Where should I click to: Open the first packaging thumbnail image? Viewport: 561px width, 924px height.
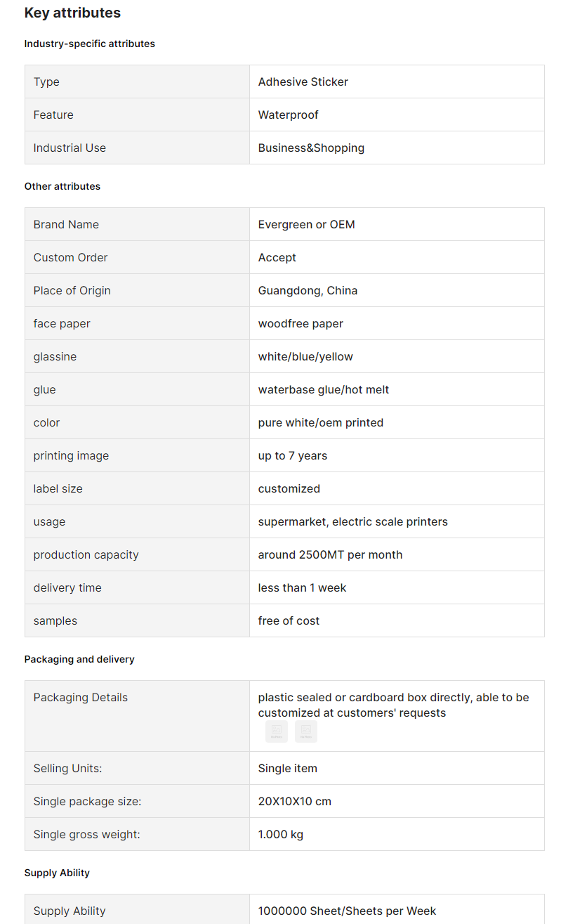point(277,731)
